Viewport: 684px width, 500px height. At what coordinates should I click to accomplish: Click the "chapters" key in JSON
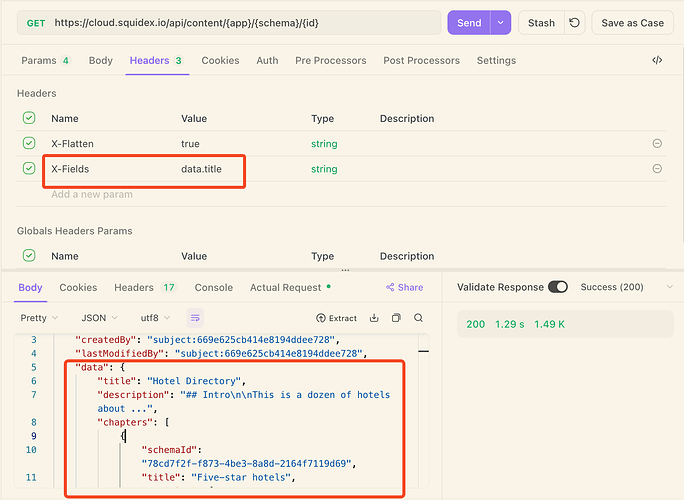click(x=125, y=422)
